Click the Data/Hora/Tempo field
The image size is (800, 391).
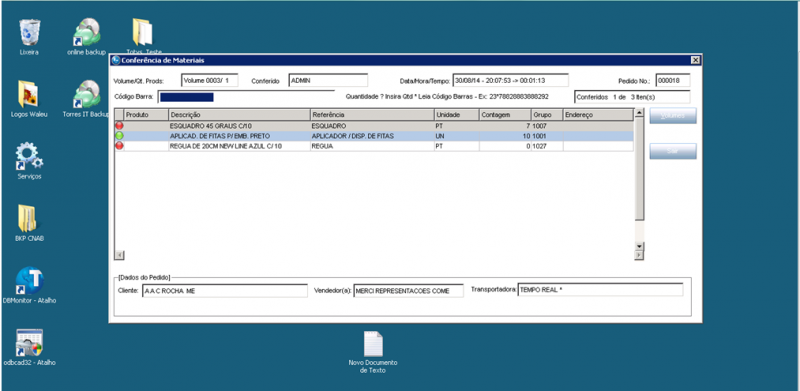pos(510,81)
